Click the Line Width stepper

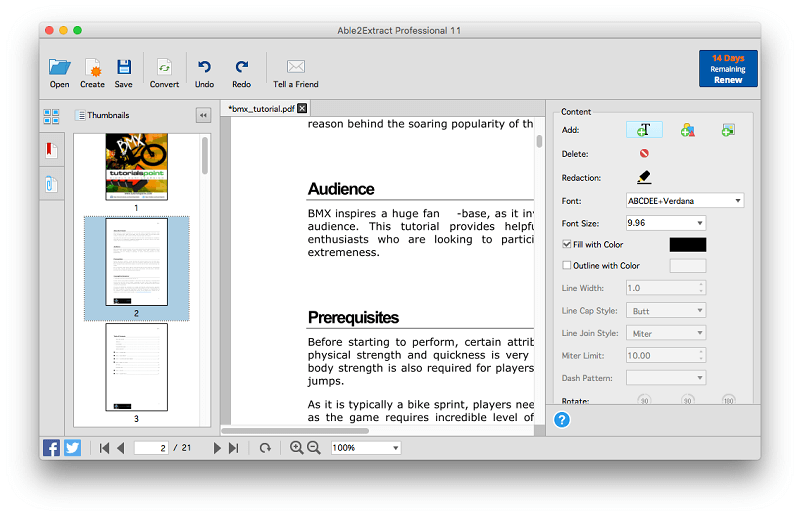701,288
